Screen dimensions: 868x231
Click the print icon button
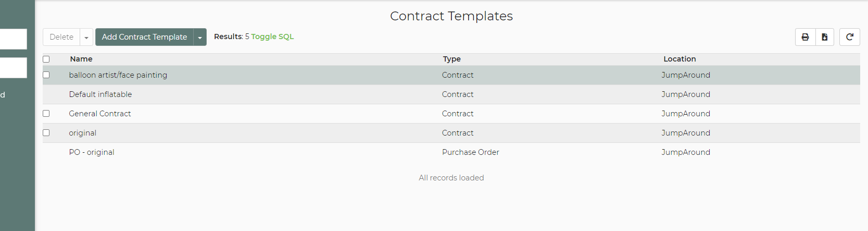click(x=805, y=37)
